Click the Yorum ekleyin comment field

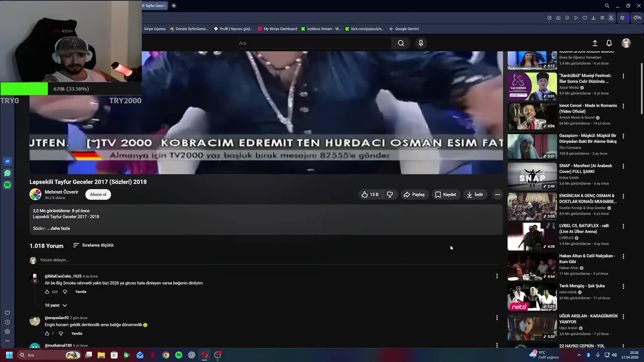click(x=269, y=260)
